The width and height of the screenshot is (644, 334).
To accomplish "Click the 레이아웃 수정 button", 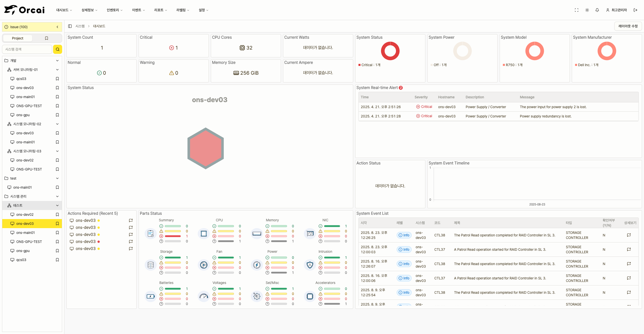I will 628,26.
